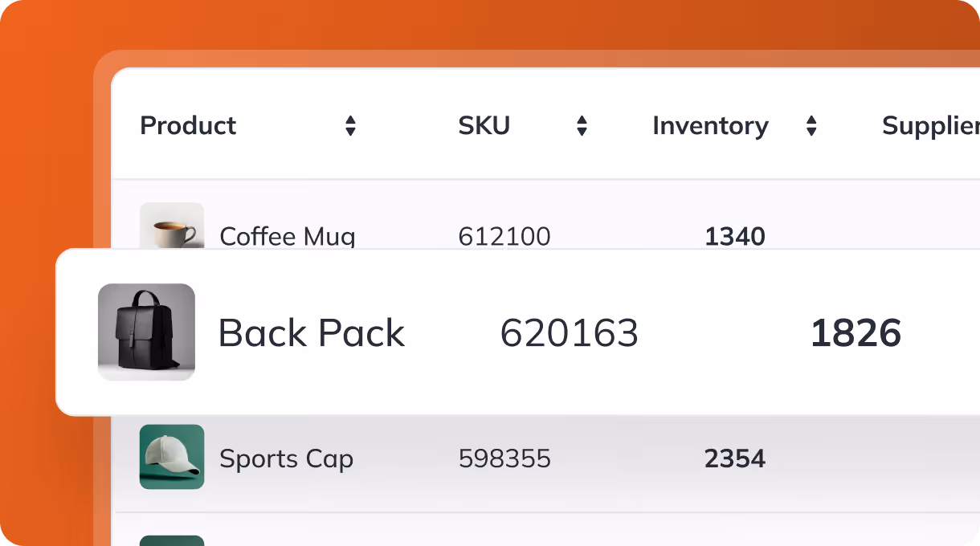The width and height of the screenshot is (980, 546).
Task: Click the Coffee Mug product name
Action: 287,236
